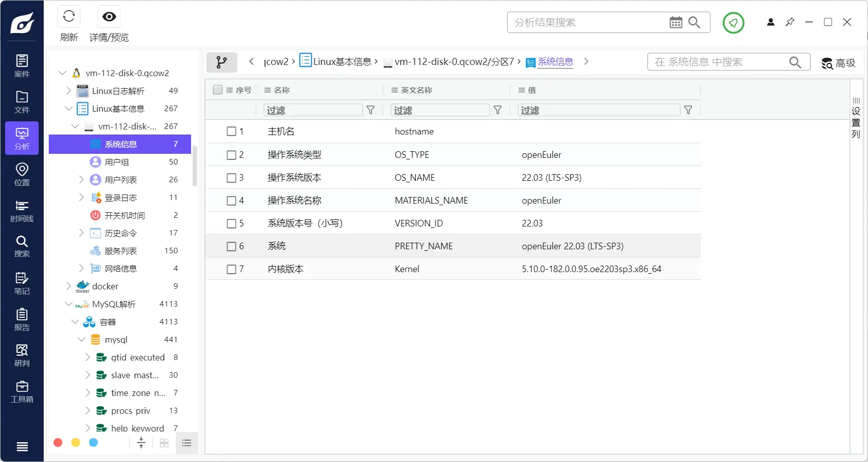
Task: Check the row 7 内核版本 checkbox
Action: click(x=231, y=269)
